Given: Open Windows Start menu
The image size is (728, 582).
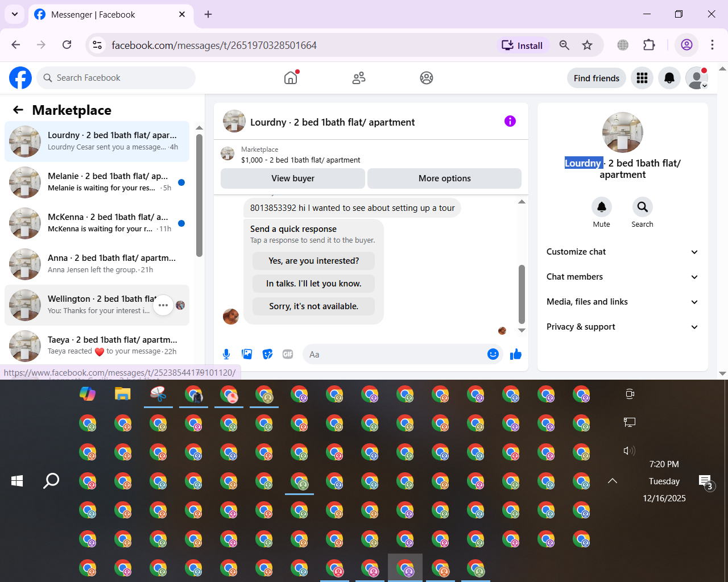Looking at the screenshot, I should tap(17, 481).
